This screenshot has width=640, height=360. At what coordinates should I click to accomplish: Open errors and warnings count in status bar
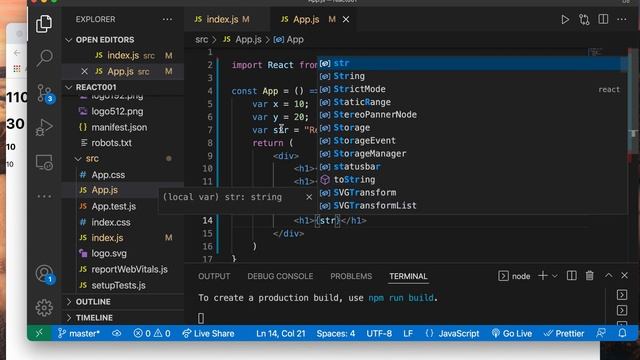tap(152, 333)
